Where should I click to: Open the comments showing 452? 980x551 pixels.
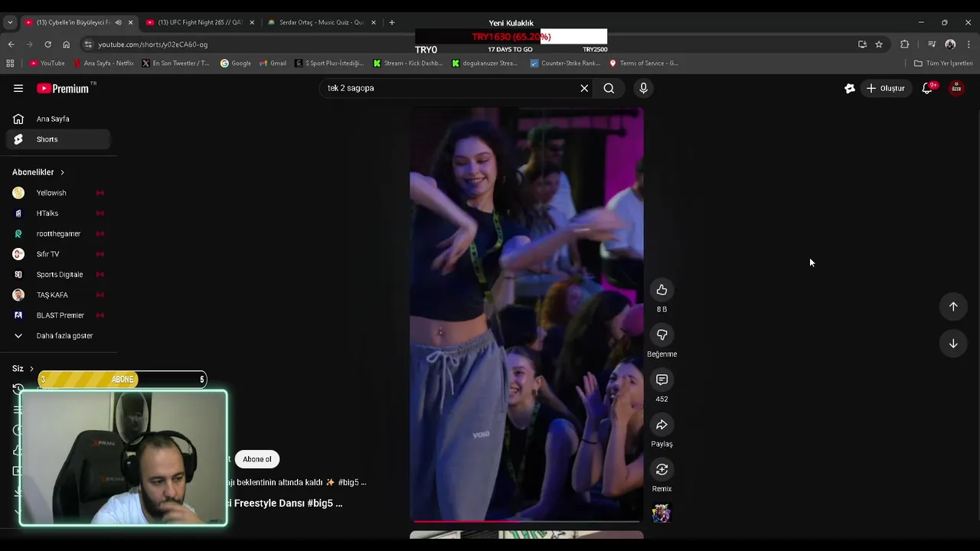(x=661, y=380)
